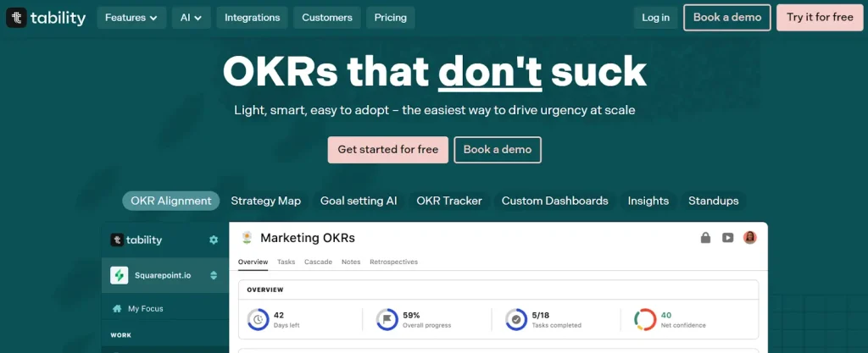Open the Tasks tab in Marketing OKRs
The width and height of the screenshot is (868, 353).
click(287, 262)
